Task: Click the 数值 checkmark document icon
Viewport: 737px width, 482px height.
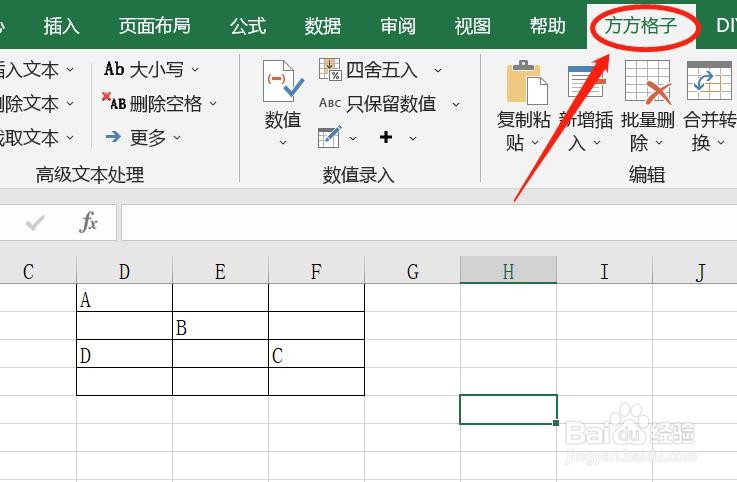Action: click(282, 81)
